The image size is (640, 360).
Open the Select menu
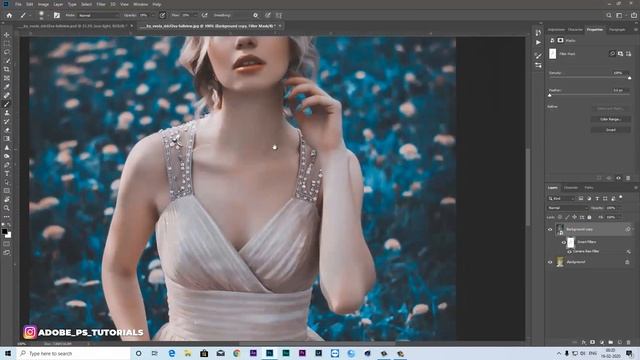[86, 4]
